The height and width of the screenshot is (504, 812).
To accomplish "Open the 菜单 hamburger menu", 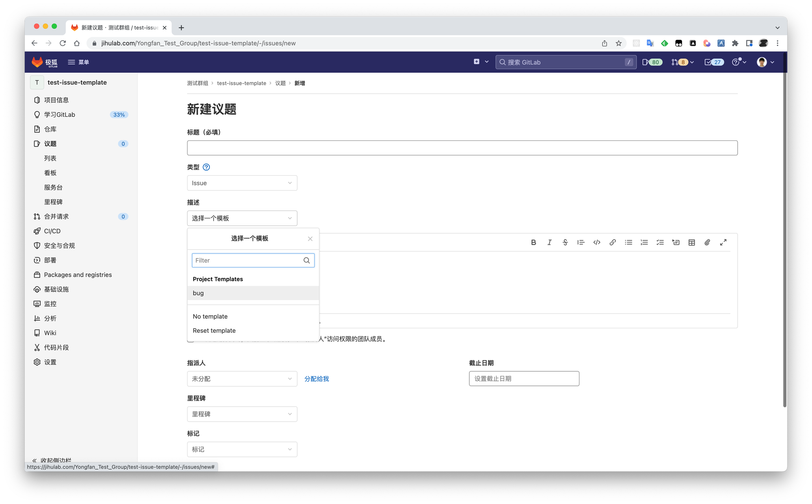I will click(78, 62).
